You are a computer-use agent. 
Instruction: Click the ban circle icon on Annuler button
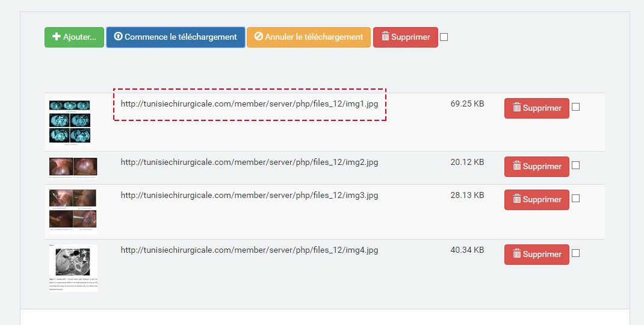click(x=259, y=36)
